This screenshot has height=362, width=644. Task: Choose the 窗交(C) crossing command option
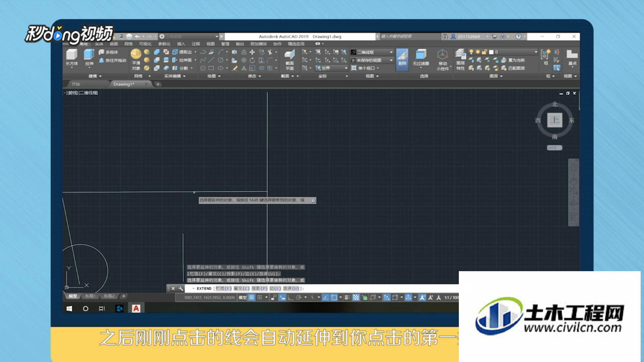[x=241, y=288]
